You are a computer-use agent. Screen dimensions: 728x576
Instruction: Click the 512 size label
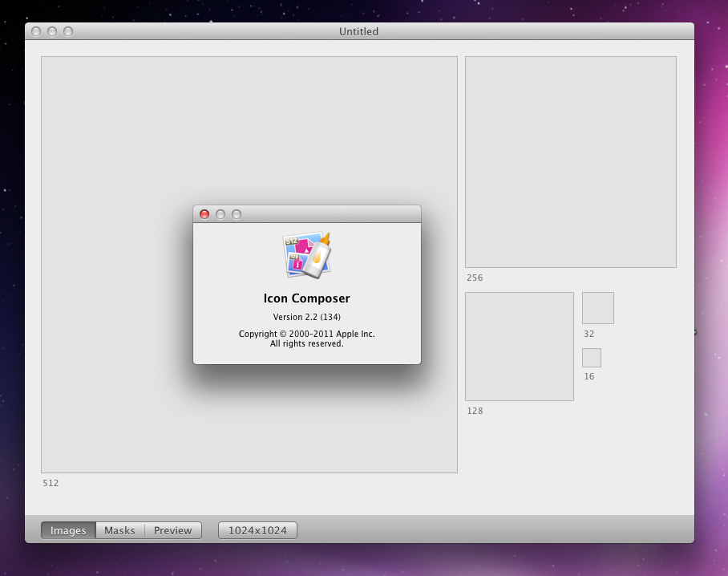coord(51,483)
